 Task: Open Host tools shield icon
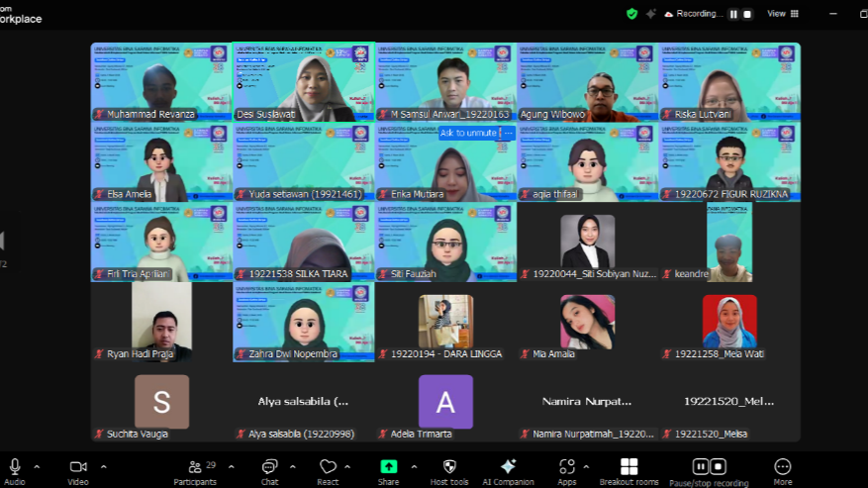(x=449, y=467)
